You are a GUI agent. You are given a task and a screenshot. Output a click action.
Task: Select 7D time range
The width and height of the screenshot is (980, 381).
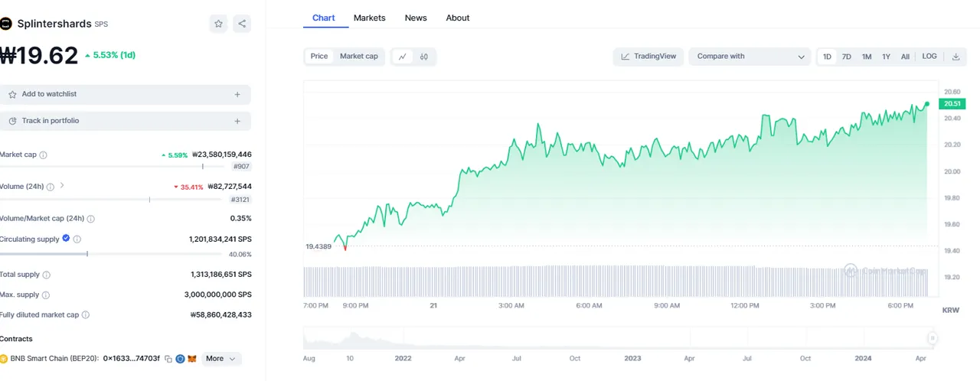[x=847, y=57]
